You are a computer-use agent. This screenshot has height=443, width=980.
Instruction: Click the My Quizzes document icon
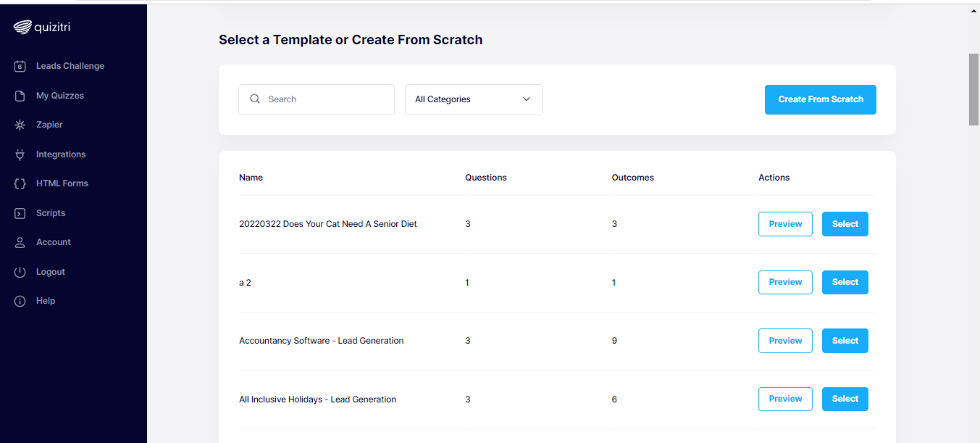(x=20, y=96)
